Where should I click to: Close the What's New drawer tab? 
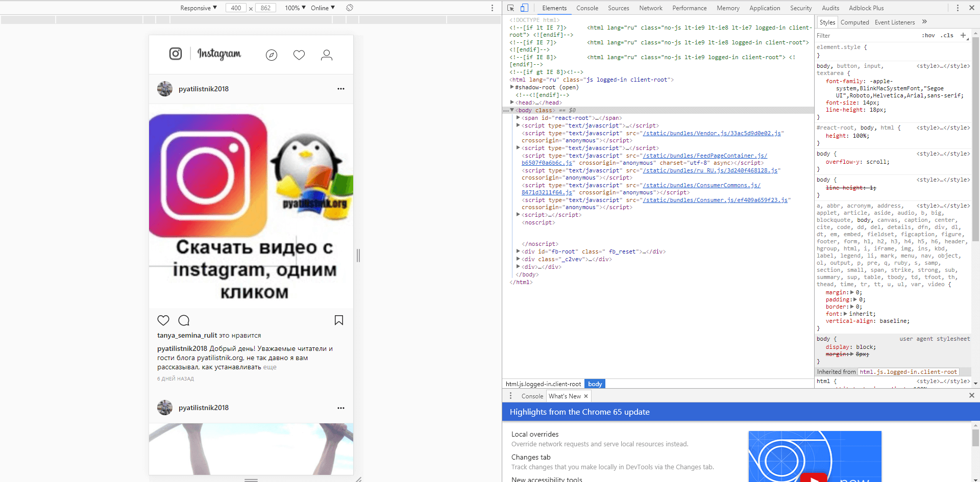tap(586, 396)
